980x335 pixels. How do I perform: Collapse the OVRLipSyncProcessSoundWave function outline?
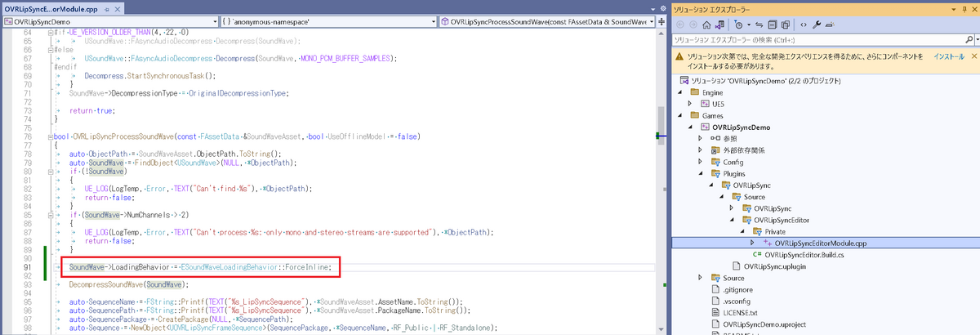(51, 136)
